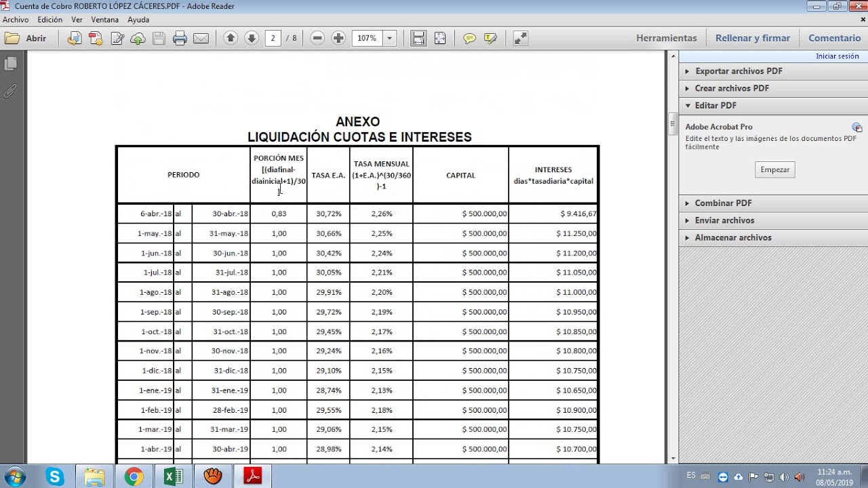Click the Empezar button

pyautogui.click(x=774, y=169)
